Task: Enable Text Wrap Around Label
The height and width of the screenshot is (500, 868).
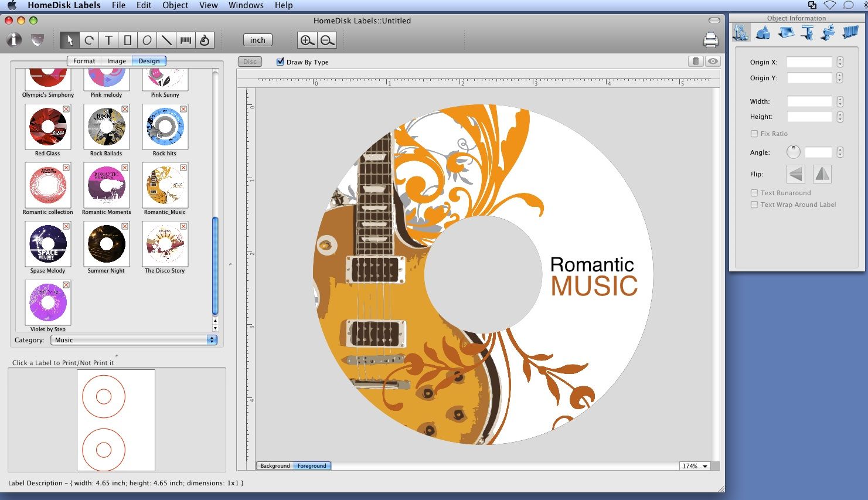Action: [754, 205]
